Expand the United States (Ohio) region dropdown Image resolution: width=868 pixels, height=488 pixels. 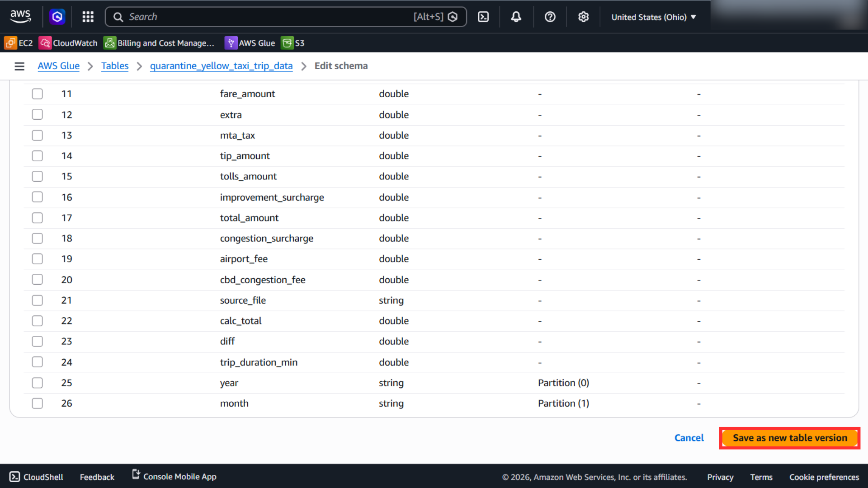click(654, 17)
